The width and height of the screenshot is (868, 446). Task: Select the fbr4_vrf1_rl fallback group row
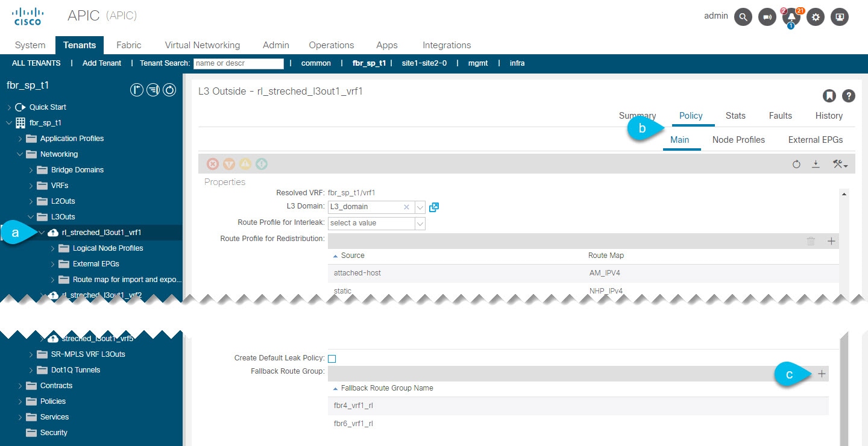(x=578, y=406)
